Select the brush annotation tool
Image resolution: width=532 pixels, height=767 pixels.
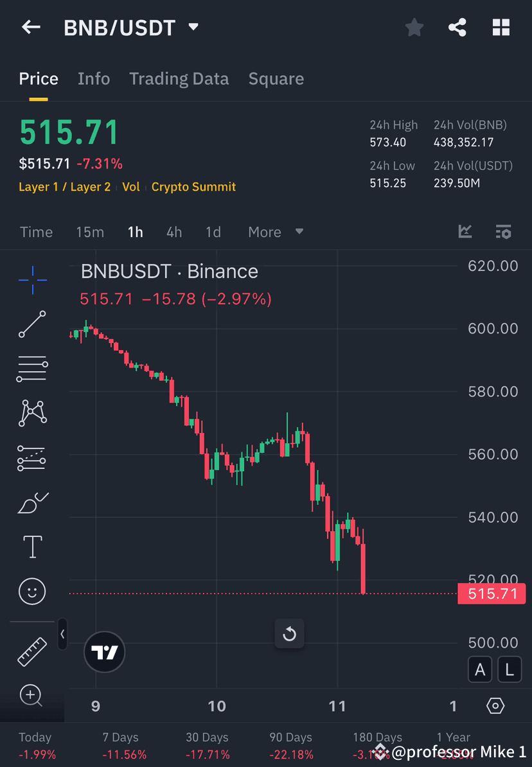click(32, 502)
